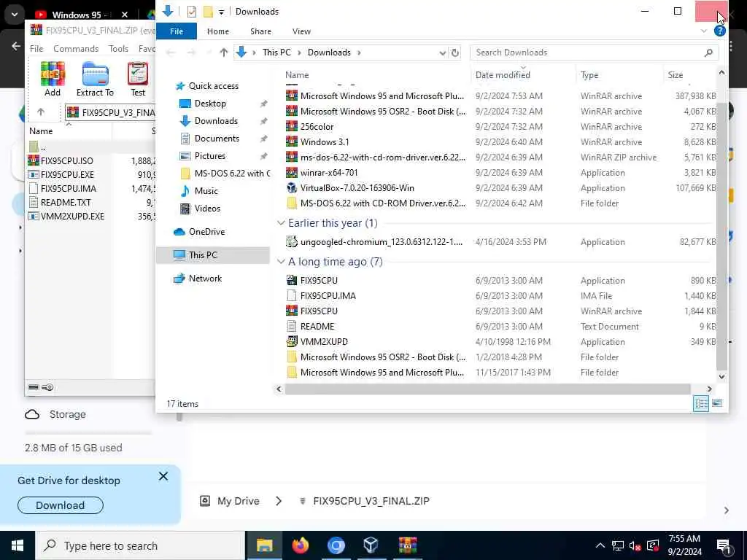Click My Drive breadcrumb link
This screenshot has width=747, height=560.
pyautogui.click(x=239, y=501)
